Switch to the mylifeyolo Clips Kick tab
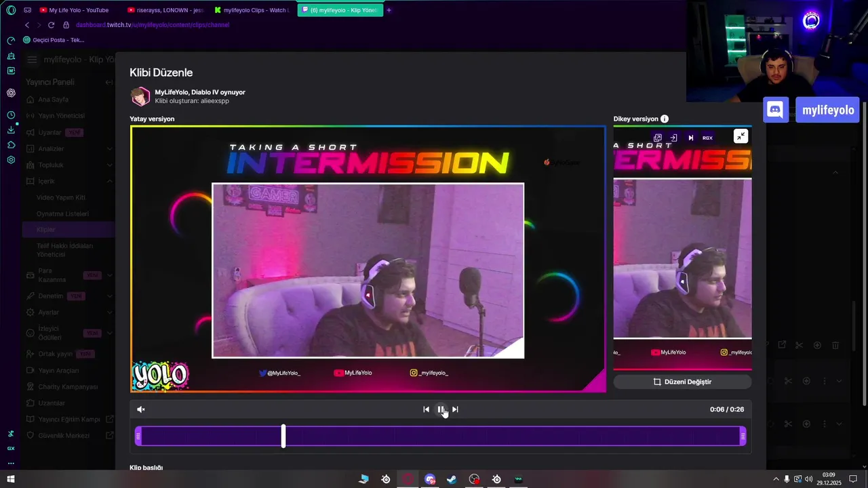This screenshot has width=868, height=488. pos(252,10)
